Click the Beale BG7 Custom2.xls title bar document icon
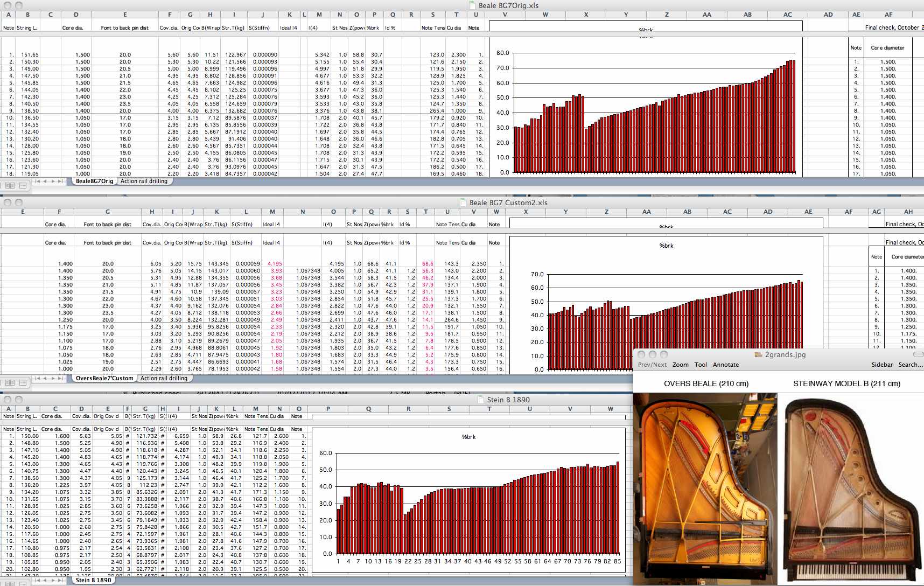This screenshot has width=924, height=586. coord(464,203)
